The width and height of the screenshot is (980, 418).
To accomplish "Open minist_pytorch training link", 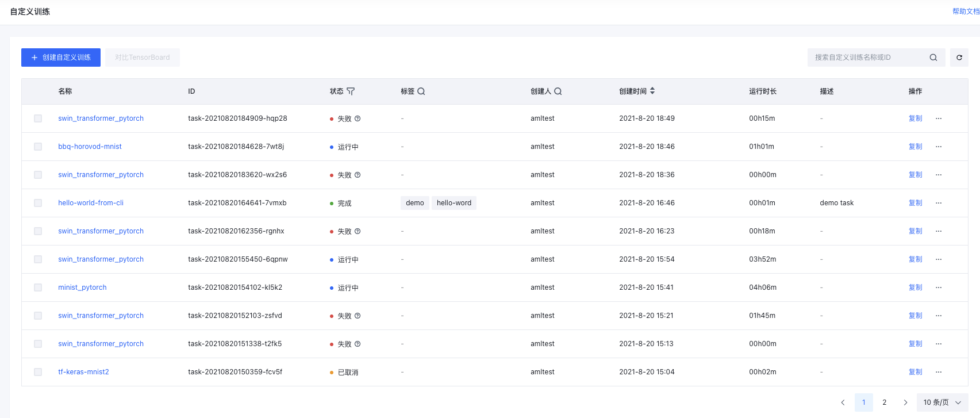I will [x=82, y=287].
